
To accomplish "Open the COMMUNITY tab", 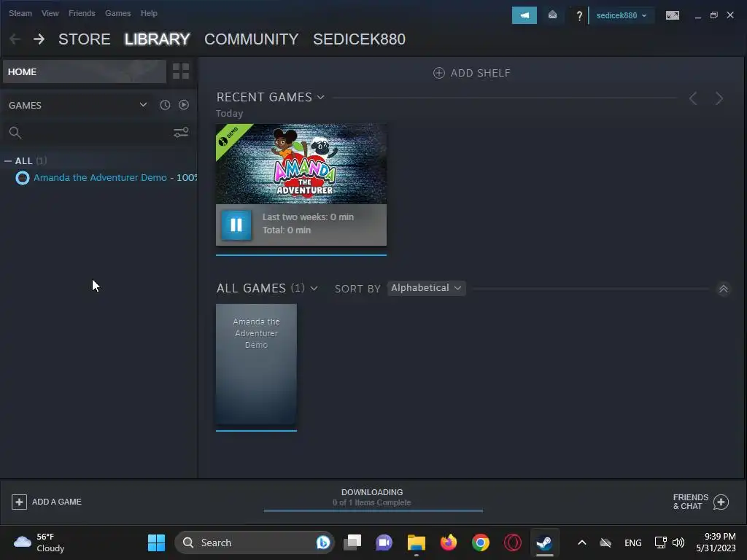I will tap(252, 39).
